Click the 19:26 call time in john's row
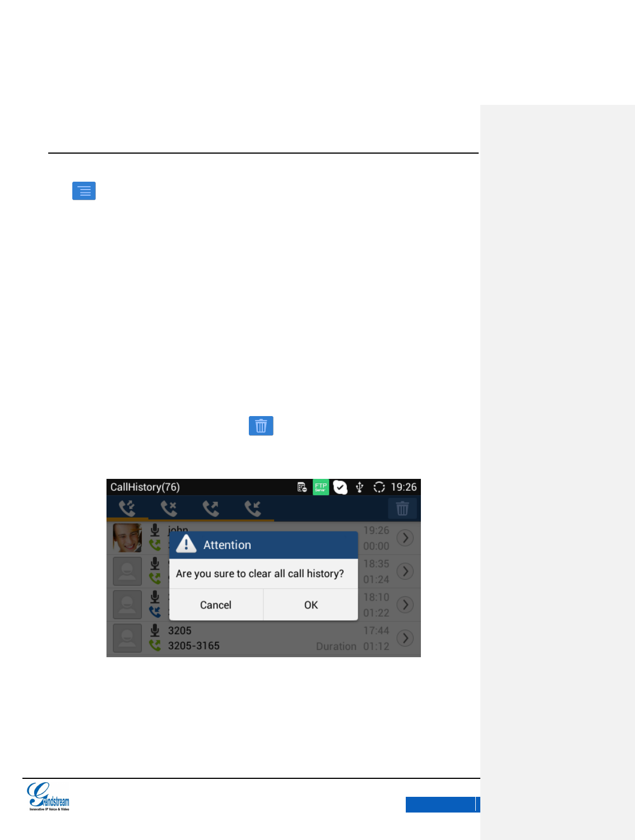This screenshot has width=635, height=840. click(x=376, y=530)
